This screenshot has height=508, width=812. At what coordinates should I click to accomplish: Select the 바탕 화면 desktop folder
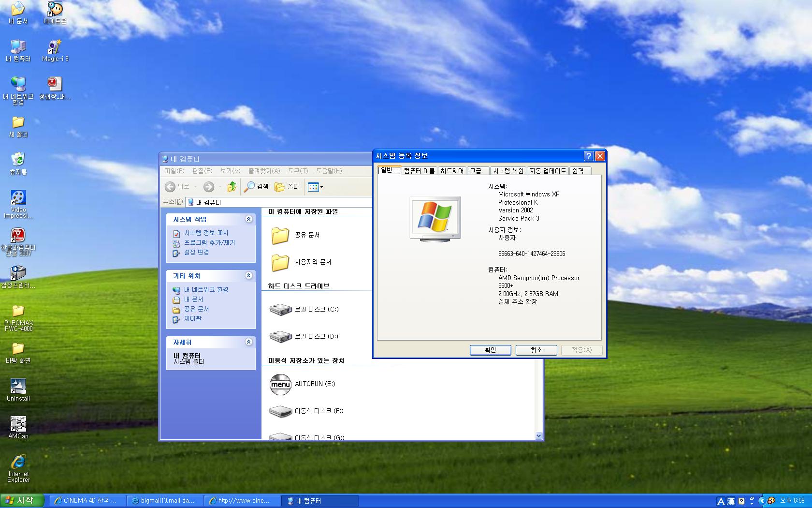tap(18, 353)
